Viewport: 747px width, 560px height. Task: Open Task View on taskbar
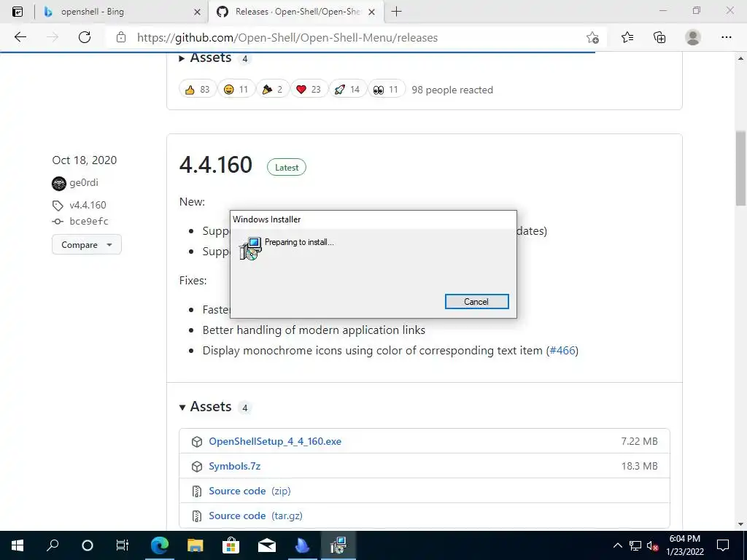tap(123, 545)
